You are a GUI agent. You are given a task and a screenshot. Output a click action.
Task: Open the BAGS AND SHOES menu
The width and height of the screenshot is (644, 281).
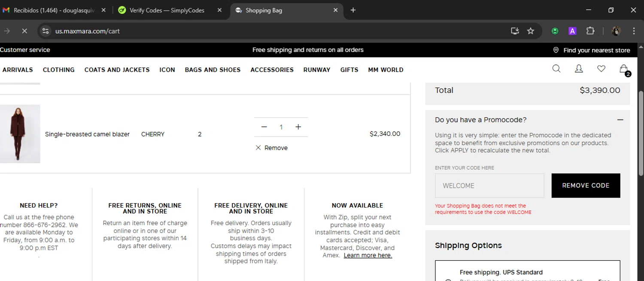coord(213,70)
